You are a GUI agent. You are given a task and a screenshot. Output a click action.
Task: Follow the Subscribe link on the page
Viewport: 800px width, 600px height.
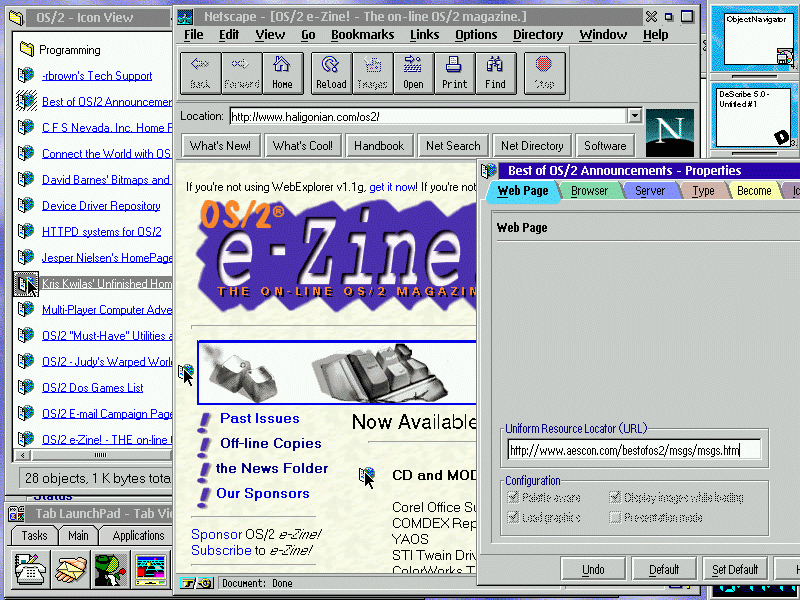[221, 550]
